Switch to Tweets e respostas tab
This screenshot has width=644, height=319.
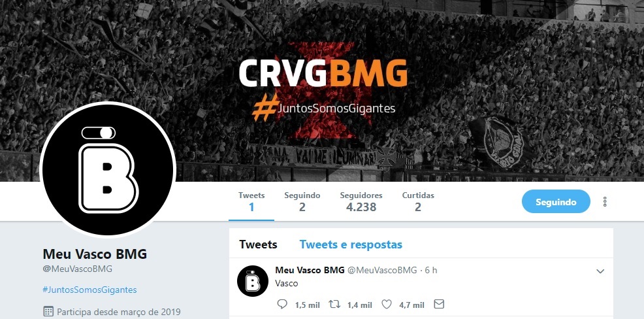pos(351,244)
